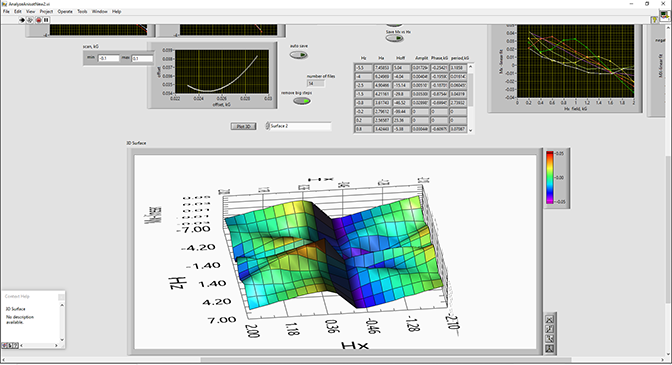Click the Run Continuously toolbar icon

30,20
